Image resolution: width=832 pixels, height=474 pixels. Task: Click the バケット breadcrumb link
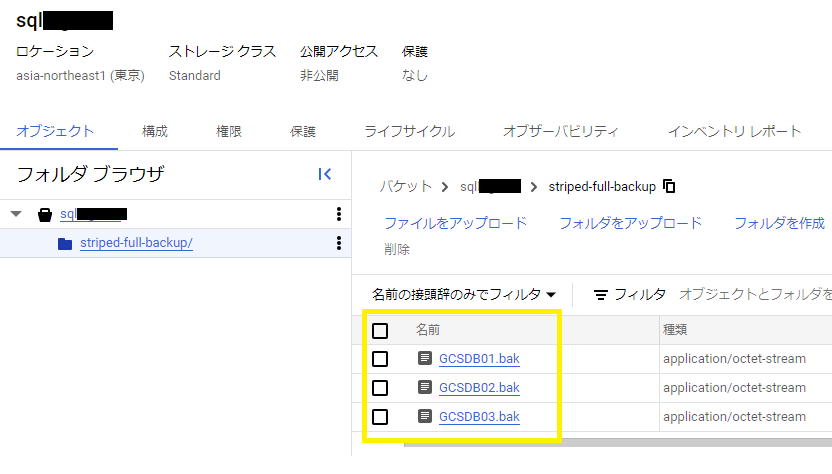pyautogui.click(x=406, y=186)
